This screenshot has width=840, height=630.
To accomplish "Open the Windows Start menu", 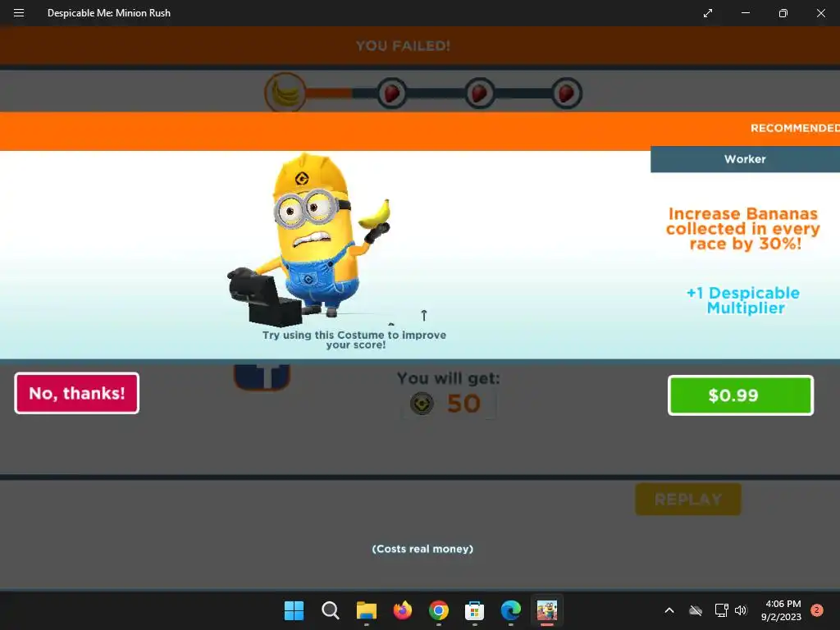I will click(x=294, y=610).
